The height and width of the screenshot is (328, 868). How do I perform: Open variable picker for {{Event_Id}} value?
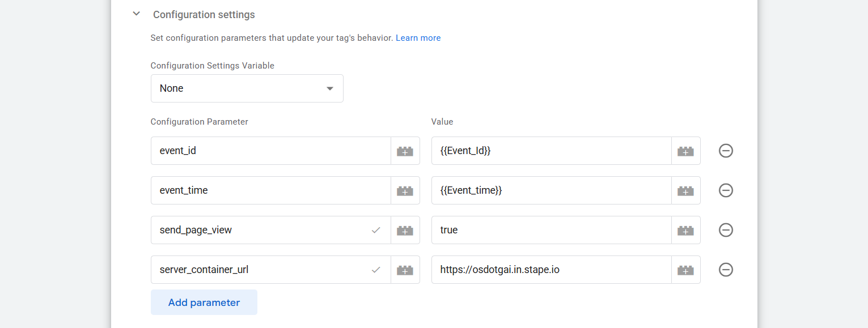pos(685,151)
